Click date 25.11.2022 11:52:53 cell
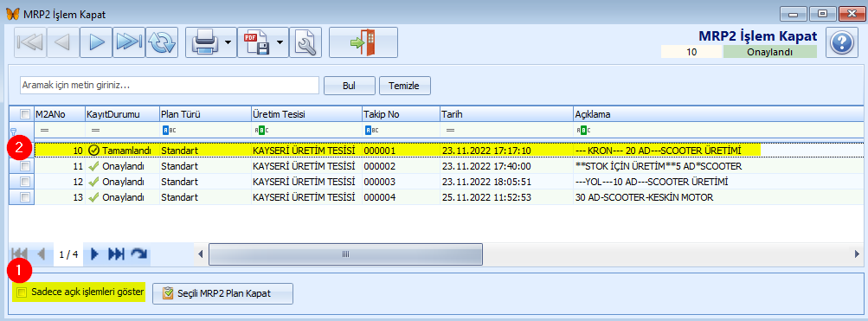 [506, 196]
